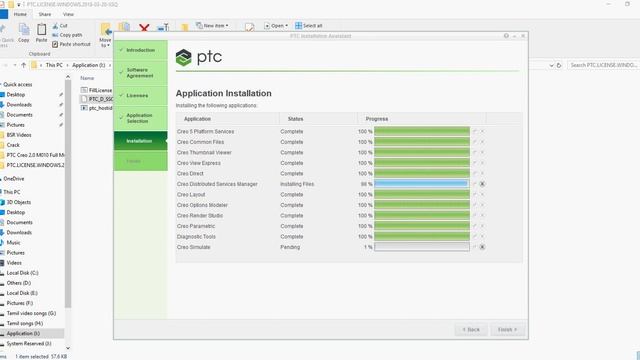The image size is (640, 360).
Task: Click the help icon in installer title bar
Action: (x=506, y=36)
